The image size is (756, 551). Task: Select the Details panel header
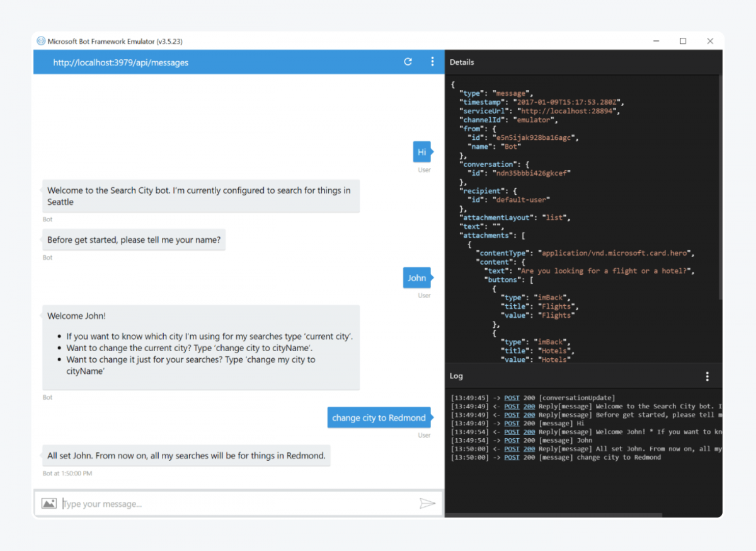click(462, 62)
